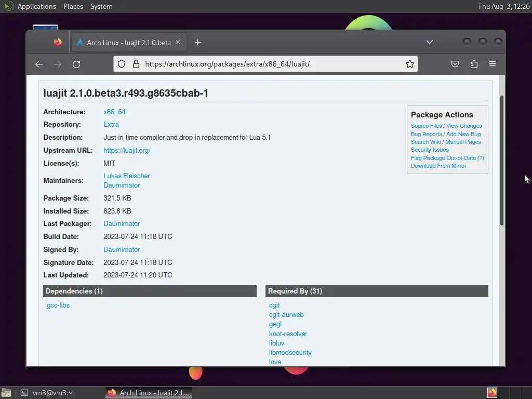Select the package title luajit 2.1.0.beta3.r493.g8635cbab-1
Screen dimensions: 532x399
coord(126,93)
